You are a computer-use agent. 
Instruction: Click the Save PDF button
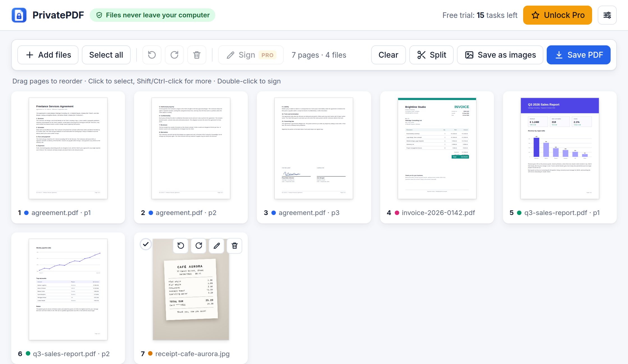tap(579, 55)
